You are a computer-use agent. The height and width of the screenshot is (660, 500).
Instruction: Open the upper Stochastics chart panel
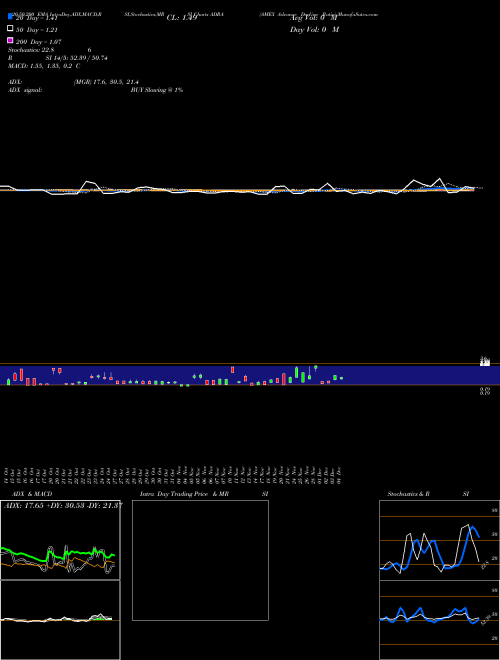[x=439, y=540]
